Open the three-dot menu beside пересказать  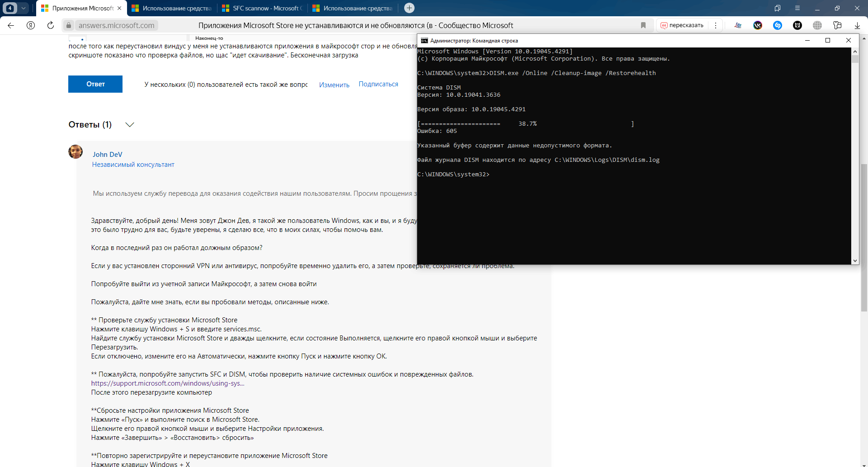tap(716, 25)
